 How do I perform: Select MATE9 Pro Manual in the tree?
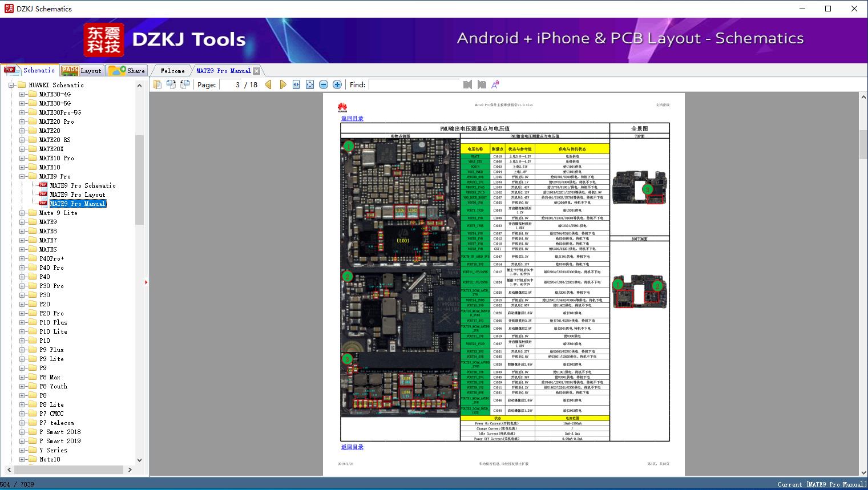pos(78,204)
